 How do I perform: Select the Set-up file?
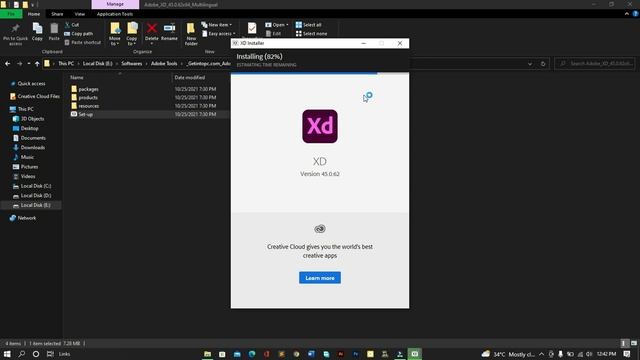(x=86, y=115)
